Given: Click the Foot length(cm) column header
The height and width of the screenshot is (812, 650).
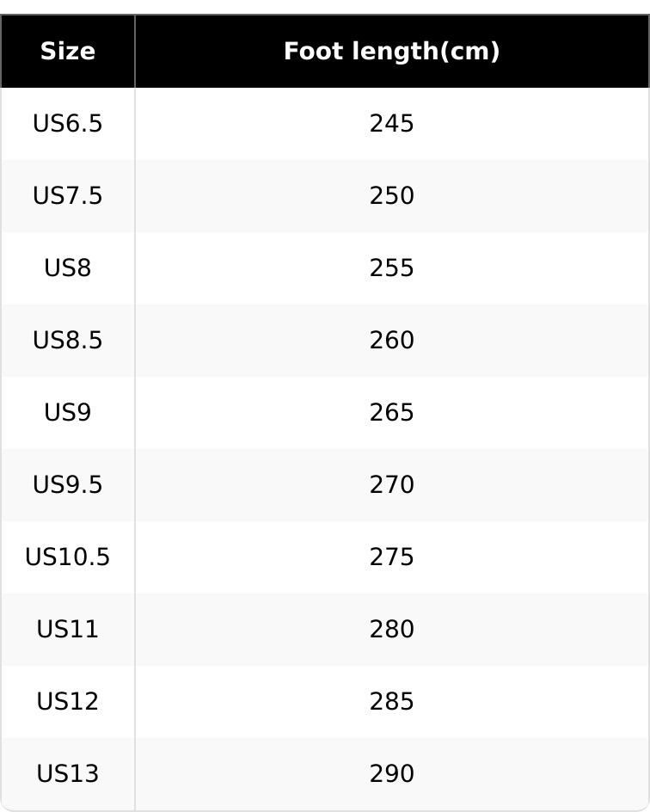Looking at the screenshot, I should click(391, 52).
